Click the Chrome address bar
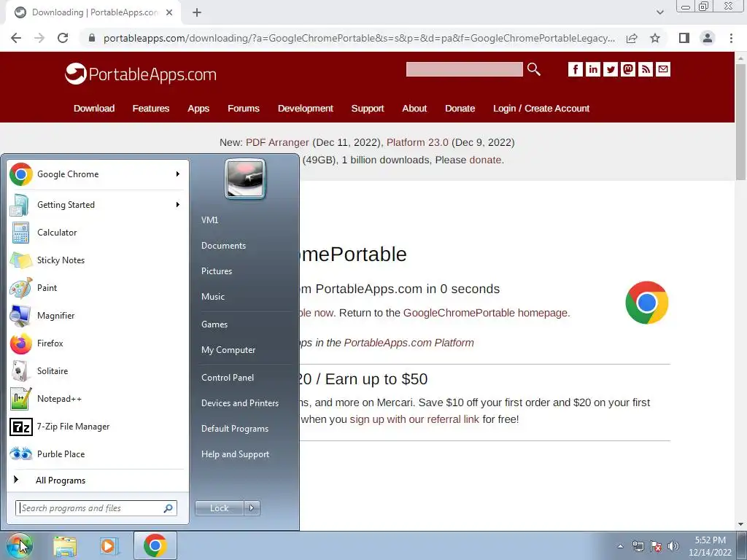 coord(359,38)
